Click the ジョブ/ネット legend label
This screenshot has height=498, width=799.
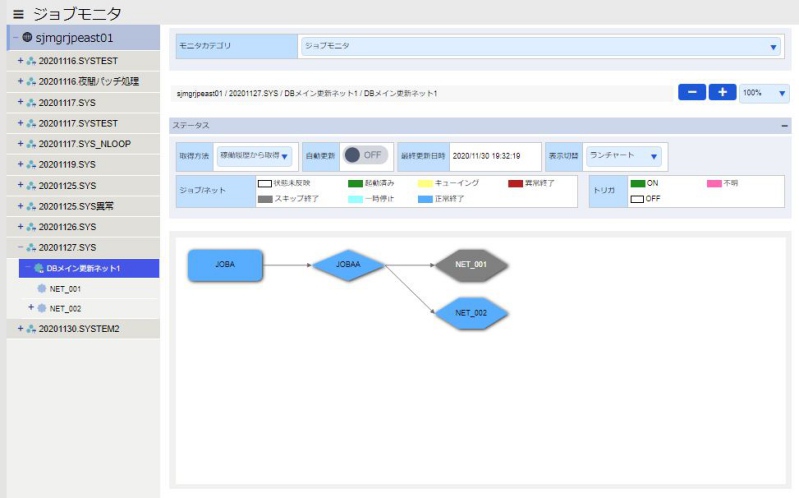(202, 190)
